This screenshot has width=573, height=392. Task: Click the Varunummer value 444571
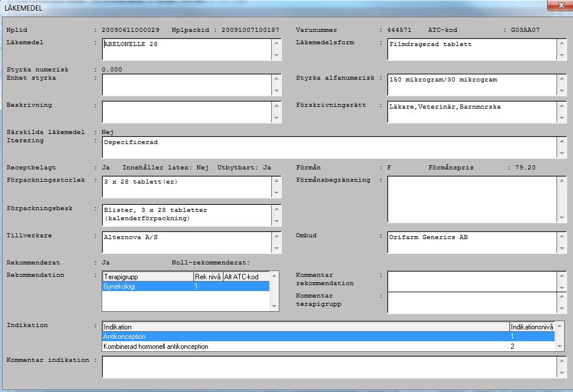point(399,30)
